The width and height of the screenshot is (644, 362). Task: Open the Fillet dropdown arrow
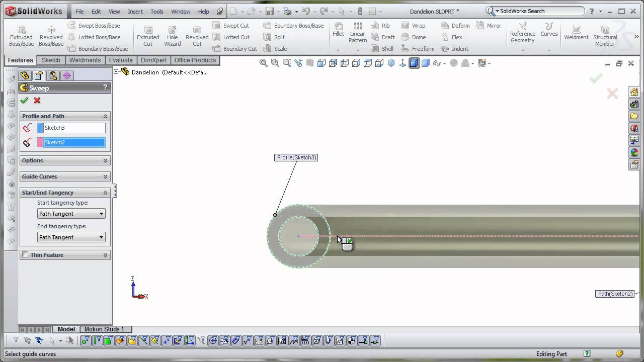338,50
